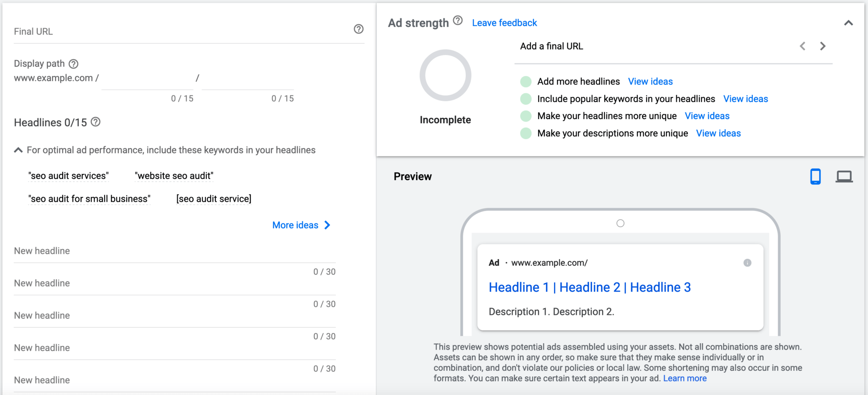This screenshot has width=868, height=395.
Task: Select the mobile preview icon
Action: tap(815, 176)
